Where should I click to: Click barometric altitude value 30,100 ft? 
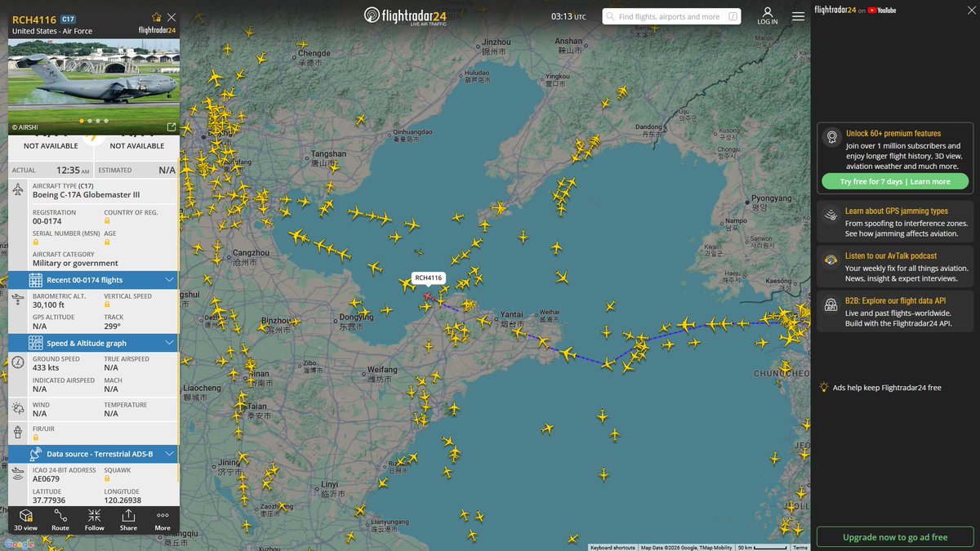[x=51, y=305]
